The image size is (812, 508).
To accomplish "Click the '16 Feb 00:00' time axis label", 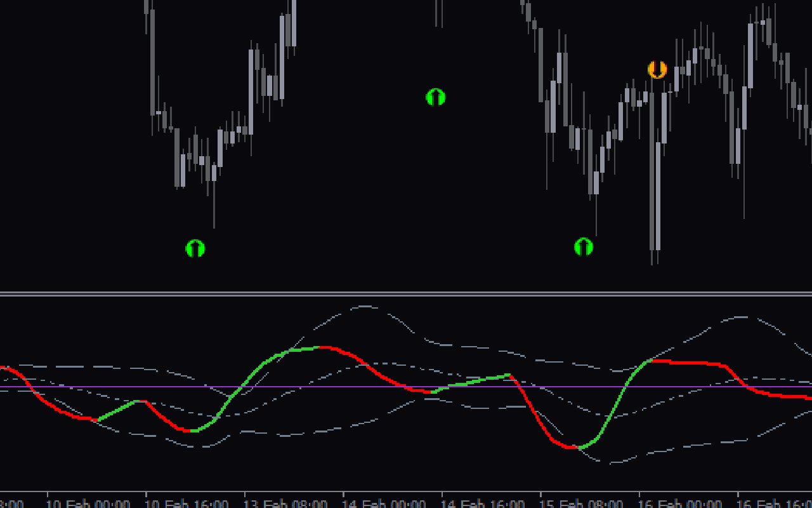I will 681,503.
